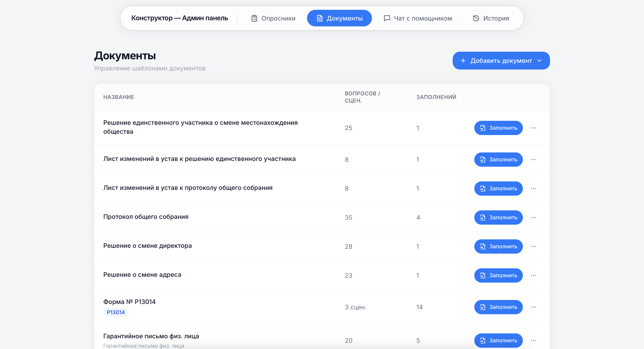The width and height of the screenshot is (644, 349).
Task: Fill the Форма № Р13014 document
Action: pyautogui.click(x=498, y=307)
